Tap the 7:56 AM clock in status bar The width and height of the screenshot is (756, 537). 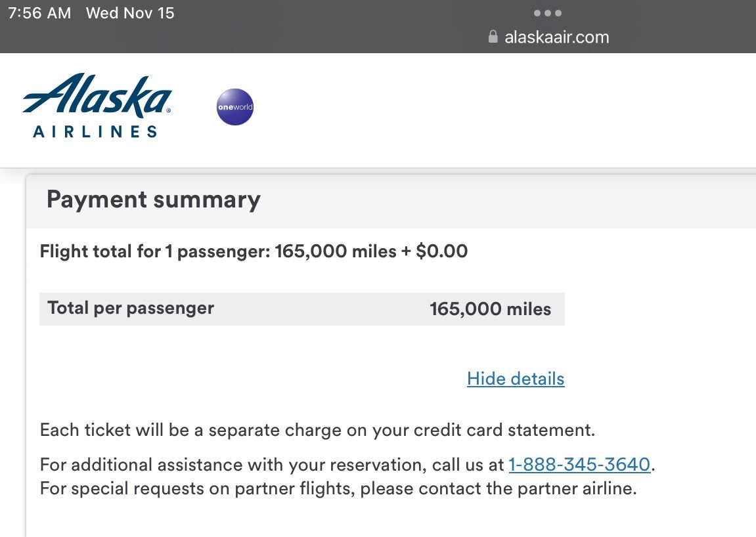click(39, 13)
